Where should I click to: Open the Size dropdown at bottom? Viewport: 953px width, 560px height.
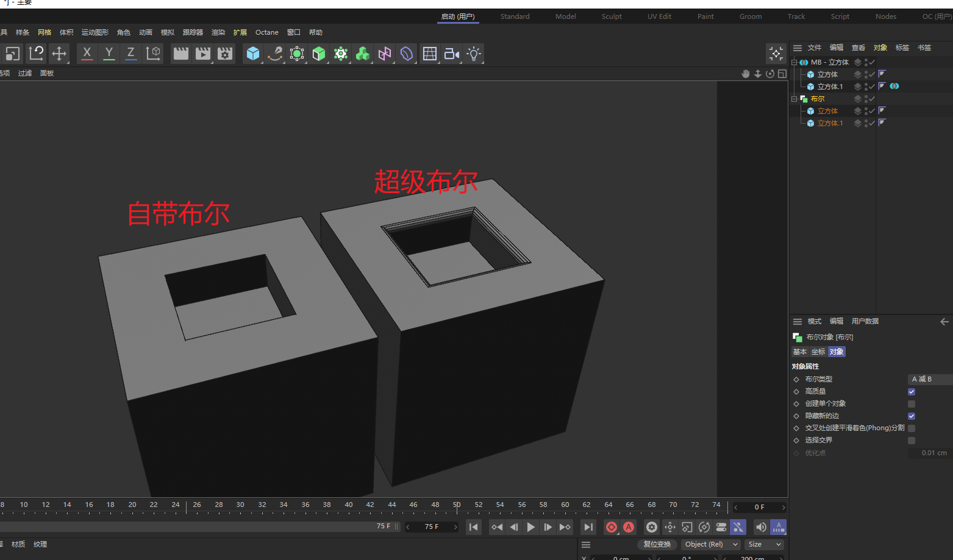click(763, 544)
